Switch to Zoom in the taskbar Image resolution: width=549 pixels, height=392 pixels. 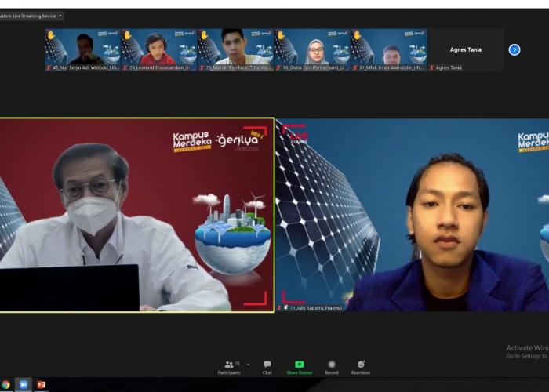pyautogui.click(x=24, y=385)
